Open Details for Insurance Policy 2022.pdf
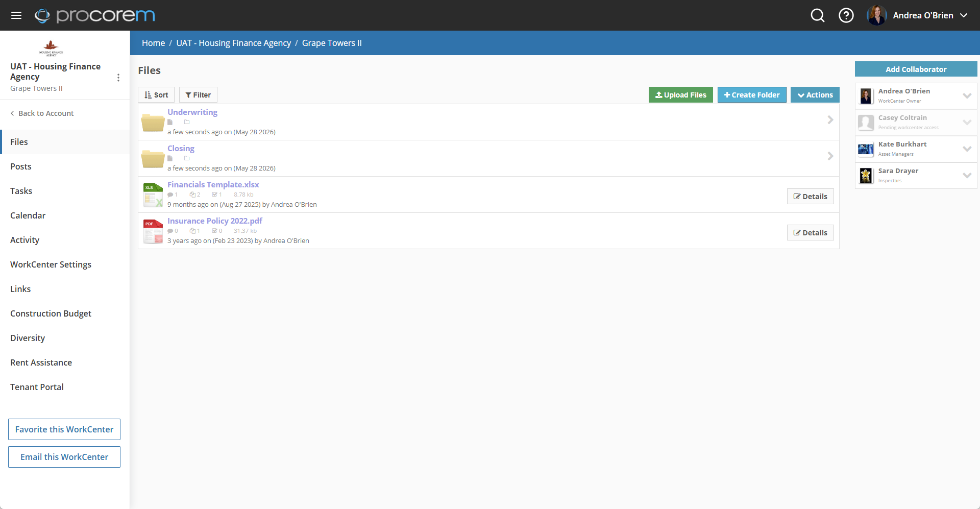The height and width of the screenshot is (509, 980). [811, 233]
